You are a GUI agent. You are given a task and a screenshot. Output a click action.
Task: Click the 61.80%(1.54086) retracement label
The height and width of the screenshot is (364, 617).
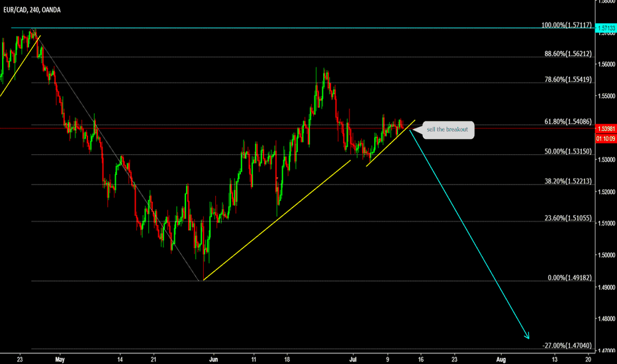568,122
